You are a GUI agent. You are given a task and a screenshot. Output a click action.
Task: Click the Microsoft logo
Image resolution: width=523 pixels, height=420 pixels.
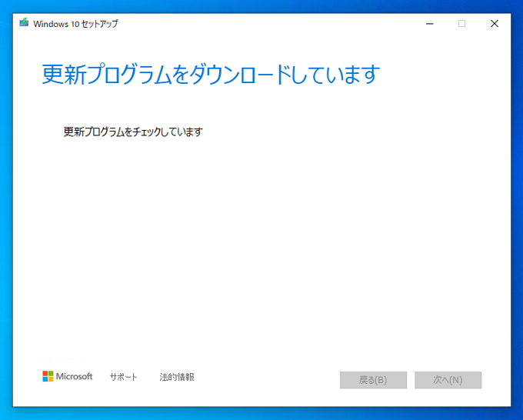coord(68,376)
